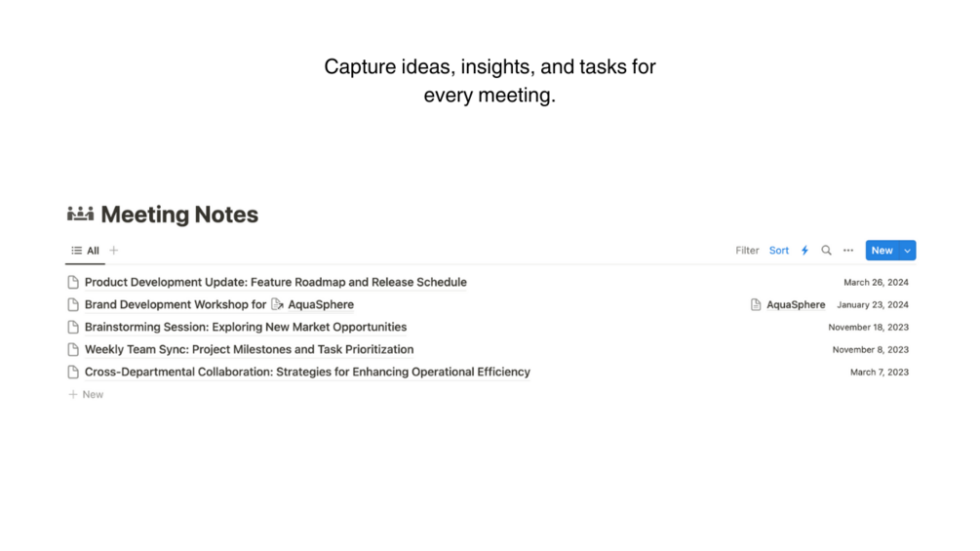This screenshot has width=980, height=551.
Task: Open the Sort menu
Action: point(778,251)
